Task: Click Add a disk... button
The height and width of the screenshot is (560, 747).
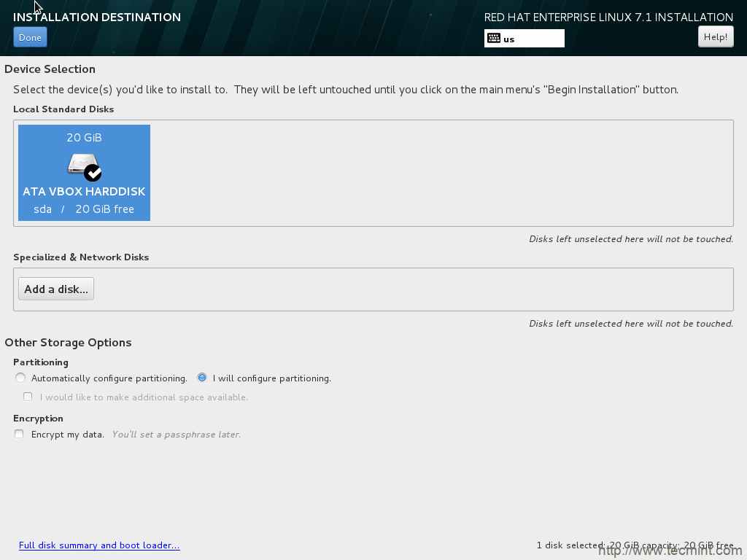Action: point(56,289)
